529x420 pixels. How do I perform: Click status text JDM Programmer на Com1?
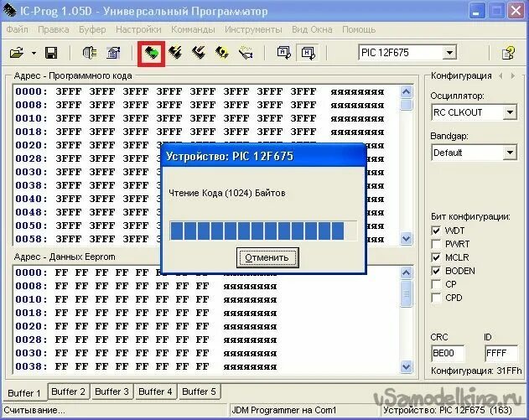click(x=283, y=410)
